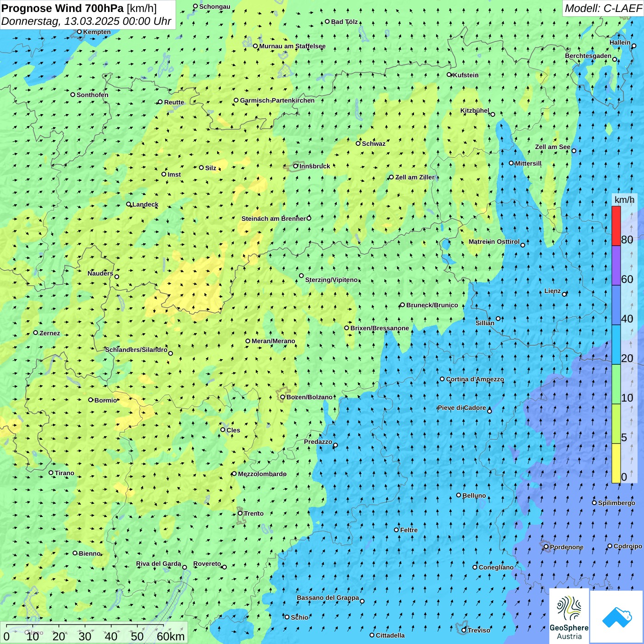Click the Tirano city marker

pos(51,472)
